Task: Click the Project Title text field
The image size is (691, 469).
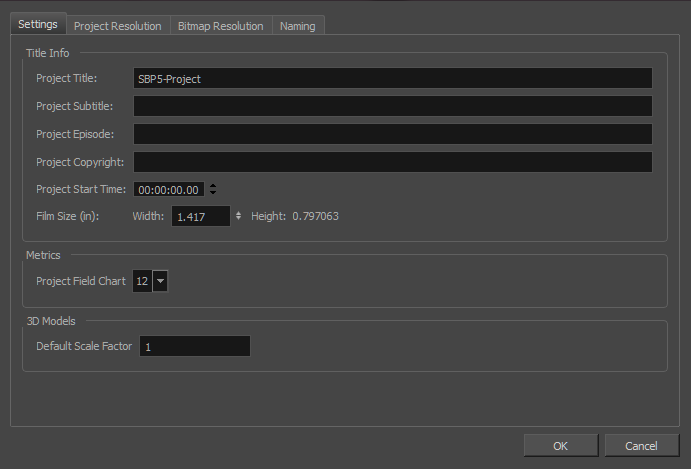Action: (x=392, y=79)
